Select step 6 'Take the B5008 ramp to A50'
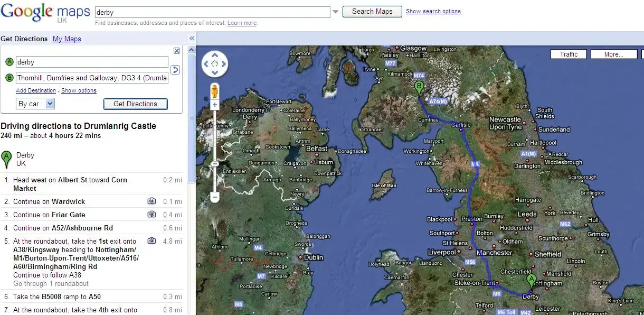Image resolution: width=644 pixels, height=315 pixels. (x=93, y=297)
